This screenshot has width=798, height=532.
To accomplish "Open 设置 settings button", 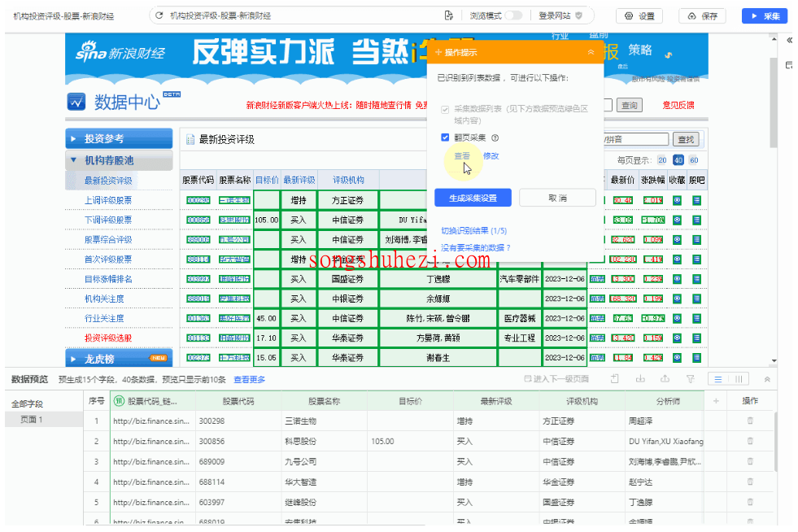I will coord(639,15).
